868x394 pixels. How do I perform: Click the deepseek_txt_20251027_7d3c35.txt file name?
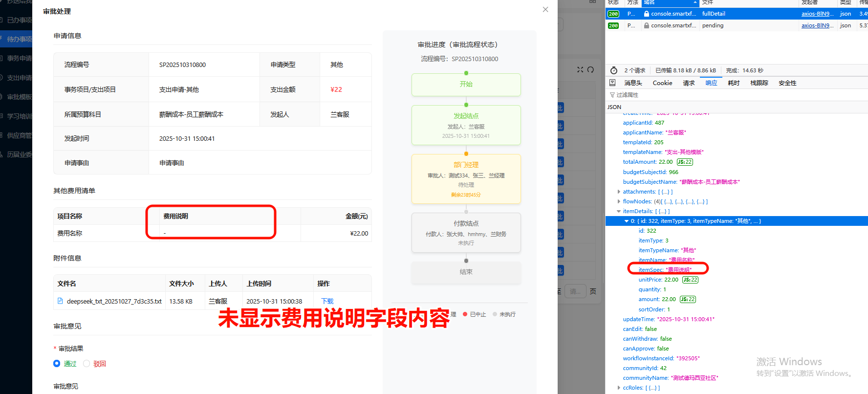(114, 301)
